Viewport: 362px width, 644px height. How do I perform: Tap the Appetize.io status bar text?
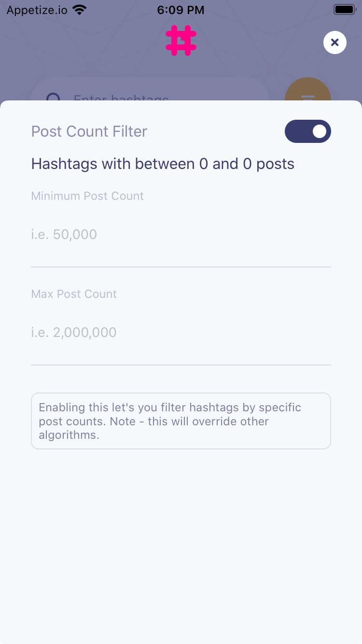coord(37,10)
